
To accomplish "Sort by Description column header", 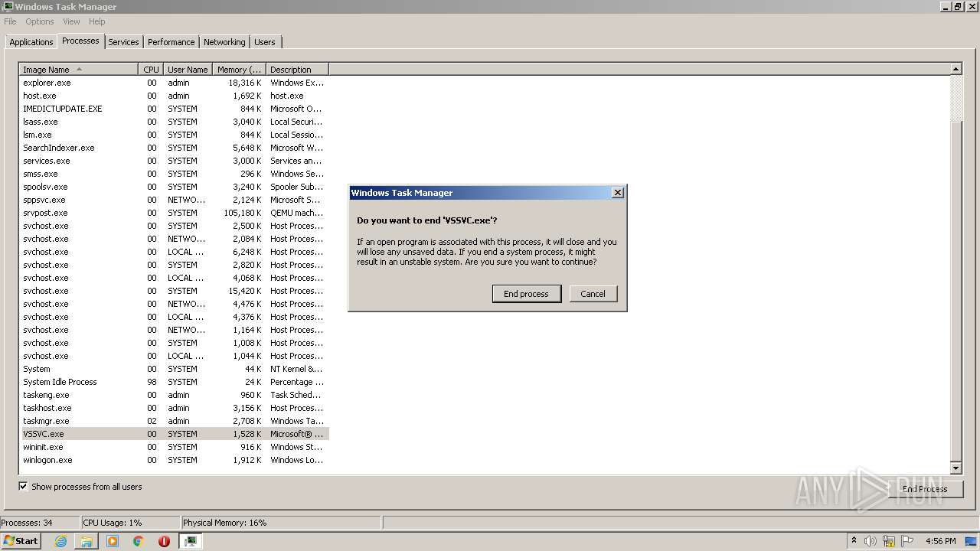I will click(x=297, y=70).
